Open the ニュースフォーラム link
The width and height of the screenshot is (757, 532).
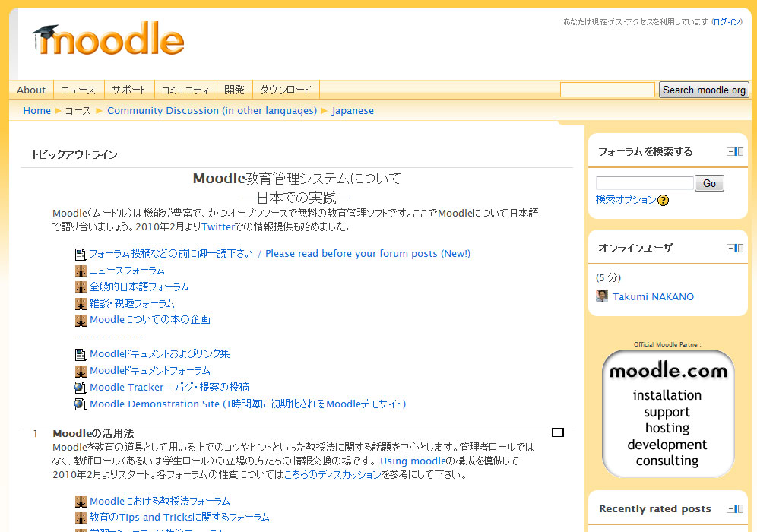127,271
